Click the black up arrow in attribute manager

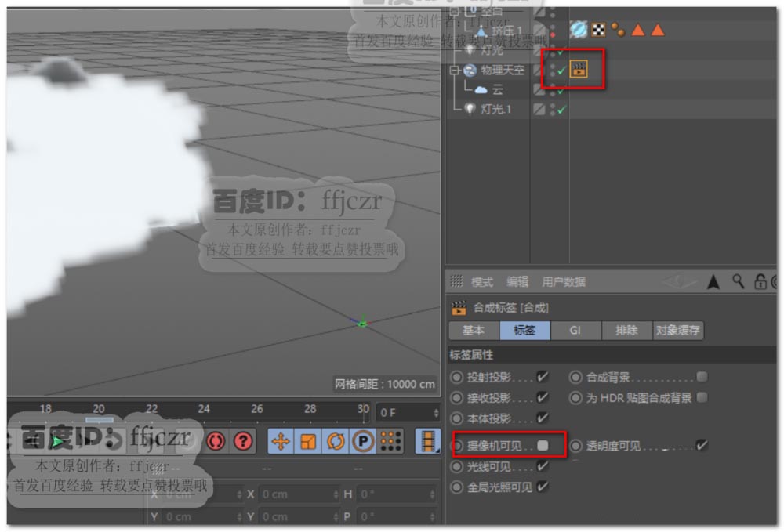point(713,282)
